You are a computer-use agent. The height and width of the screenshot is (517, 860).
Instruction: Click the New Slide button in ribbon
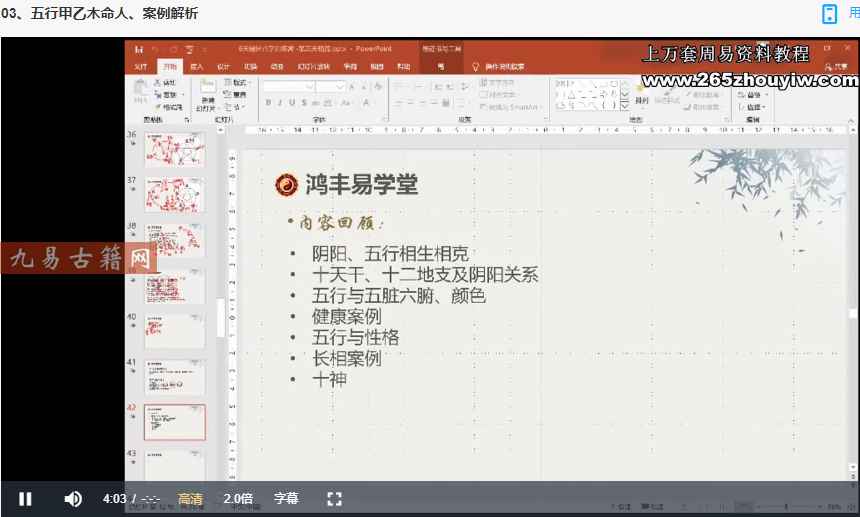coord(207,98)
